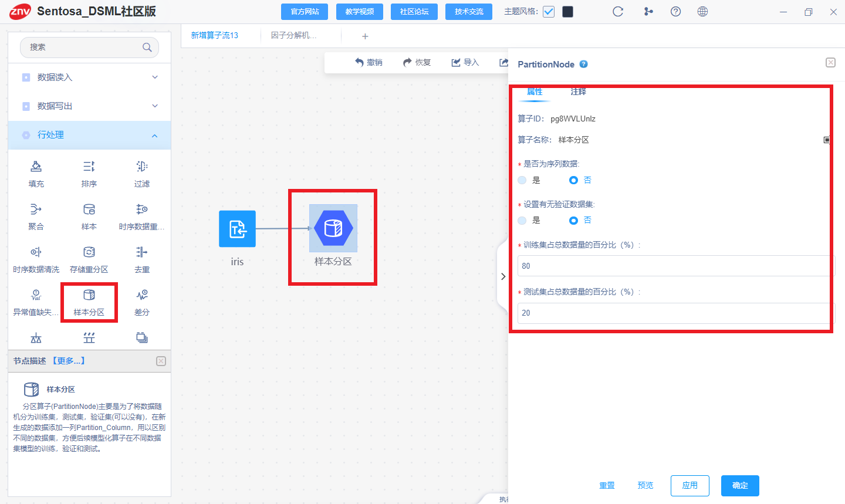
Task: Collapse the properties panel side arrow
Action: pyautogui.click(x=503, y=276)
